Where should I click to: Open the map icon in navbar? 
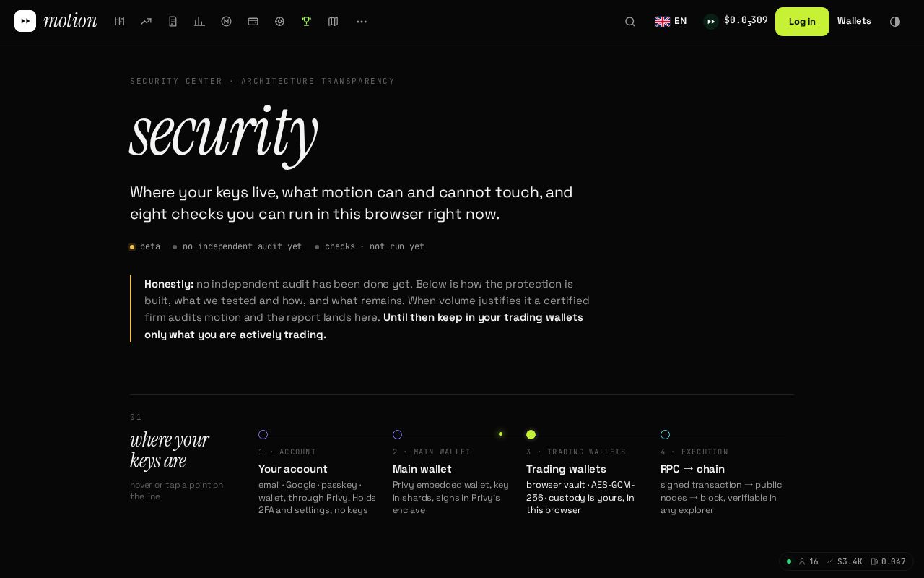coord(334,22)
